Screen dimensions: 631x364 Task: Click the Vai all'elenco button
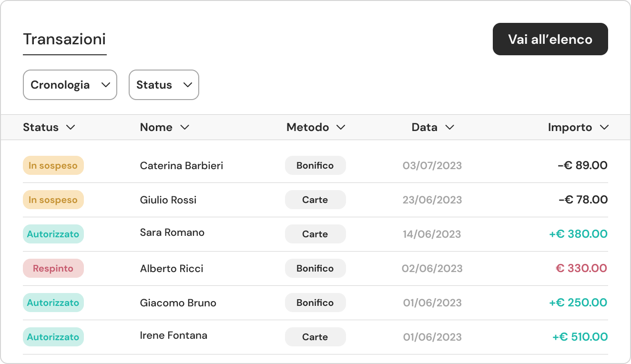click(550, 39)
